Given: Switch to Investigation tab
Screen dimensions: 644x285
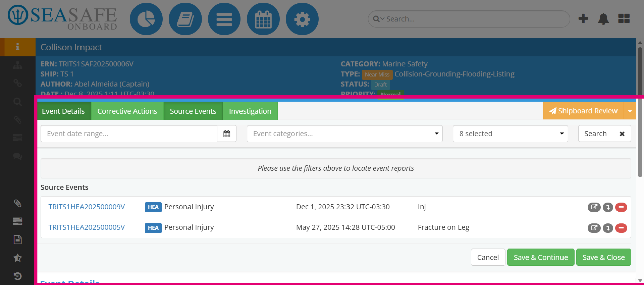Looking at the screenshot, I should point(250,111).
